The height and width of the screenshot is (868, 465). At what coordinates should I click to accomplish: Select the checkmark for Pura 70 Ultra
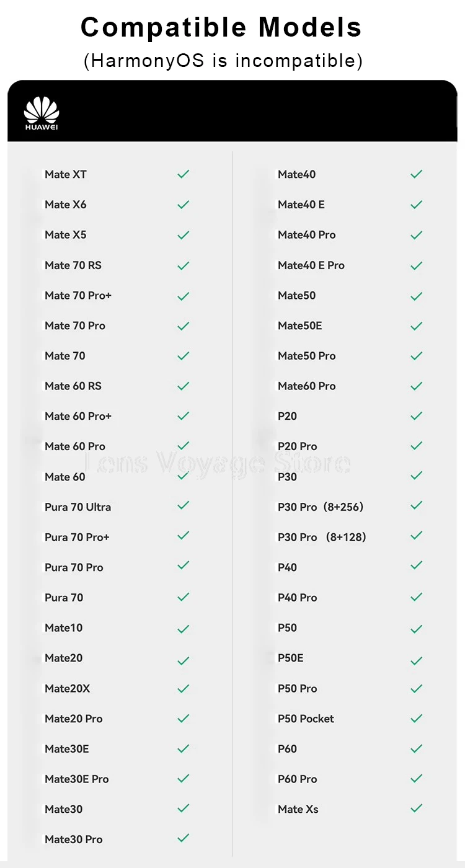pos(183,505)
